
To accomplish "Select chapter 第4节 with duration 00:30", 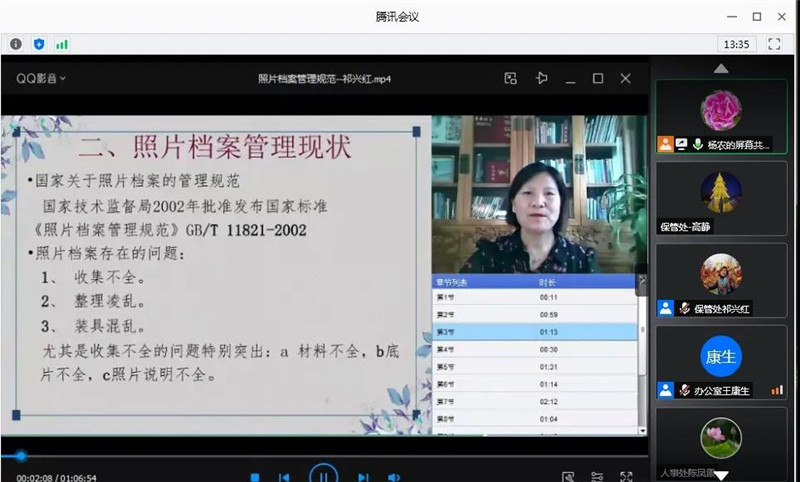I will click(534, 349).
